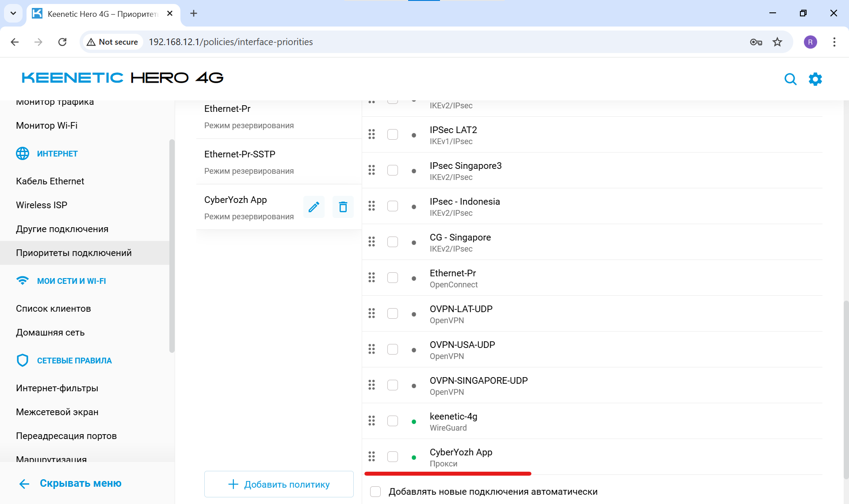
Task: Grab drag handle of OVPN-USA-UDP row
Action: [x=371, y=349]
